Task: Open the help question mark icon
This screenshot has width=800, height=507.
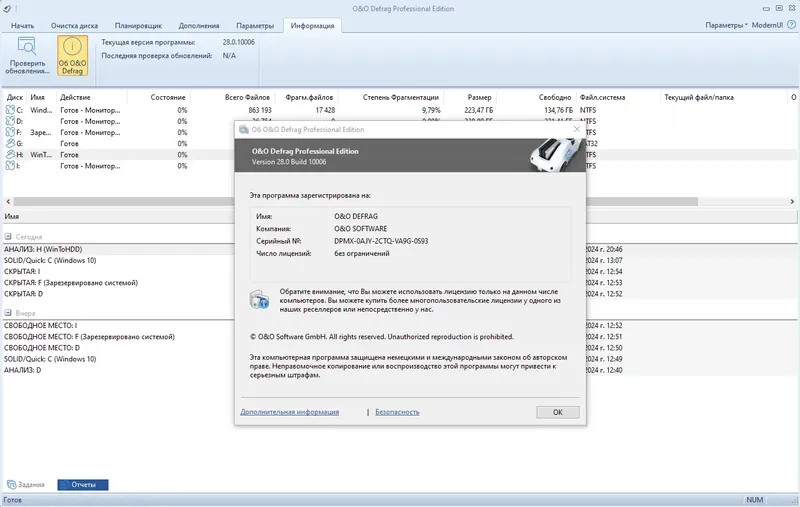Action: pos(791,24)
